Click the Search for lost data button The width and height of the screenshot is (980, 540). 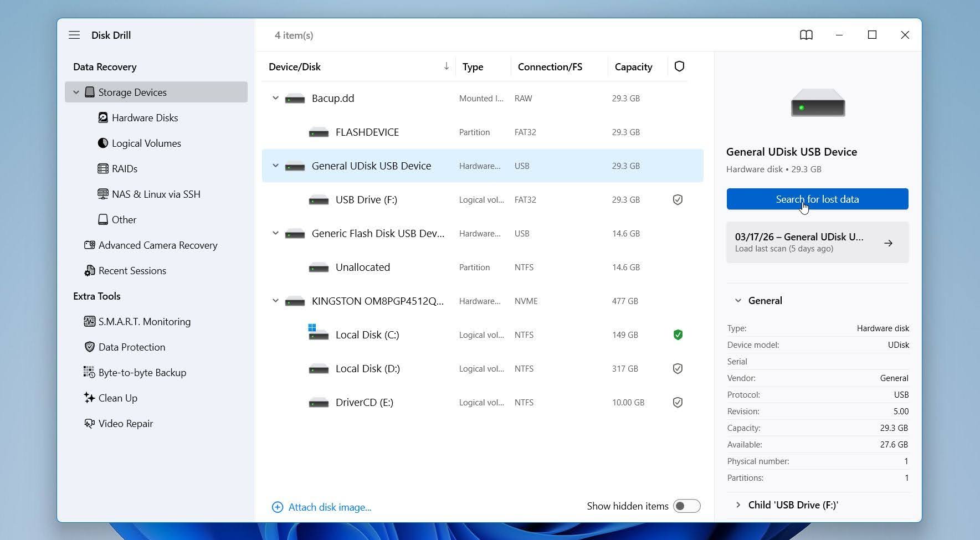tap(817, 199)
